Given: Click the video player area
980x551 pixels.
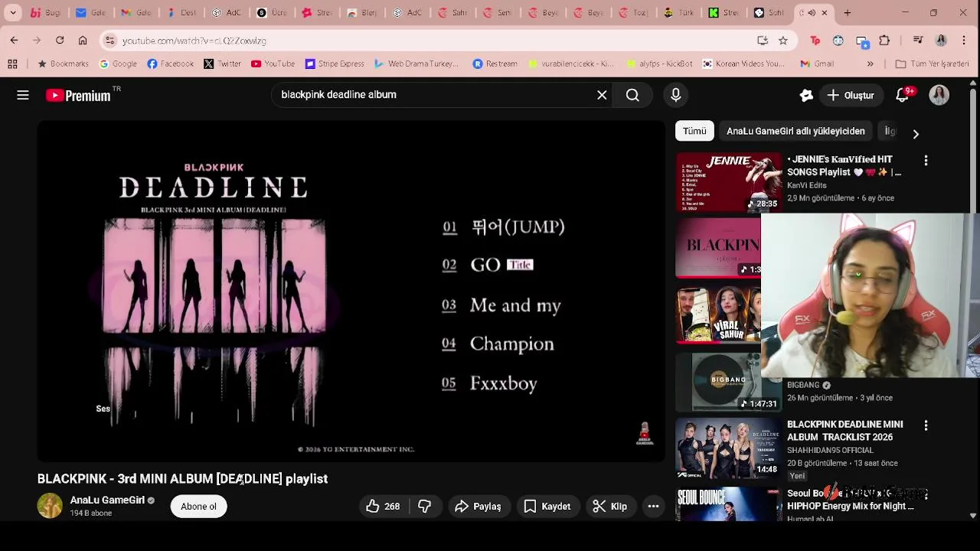Looking at the screenshot, I should [351, 291].
